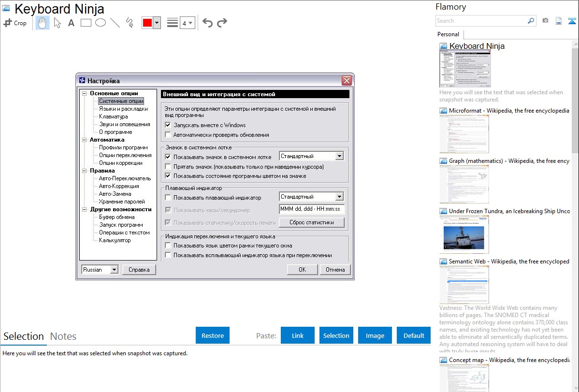
Task: Collapse the 'Основные опции' tree node
Action: 84,93
